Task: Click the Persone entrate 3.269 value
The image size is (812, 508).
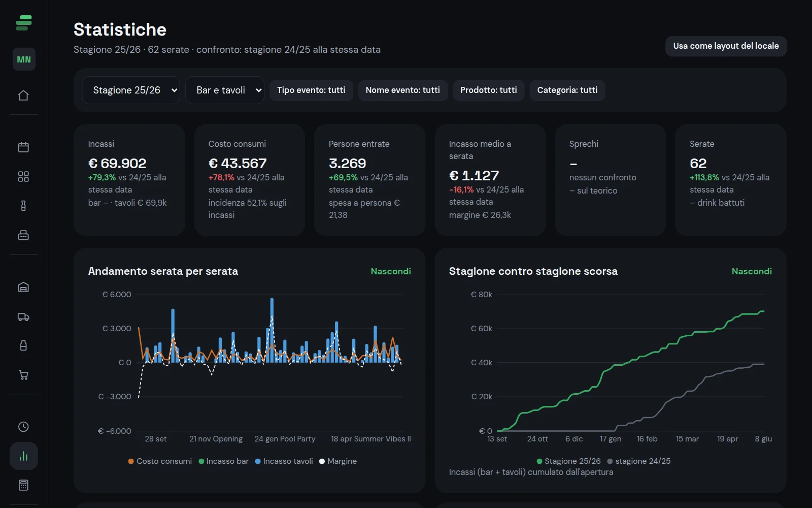Action: coord(348,164)
